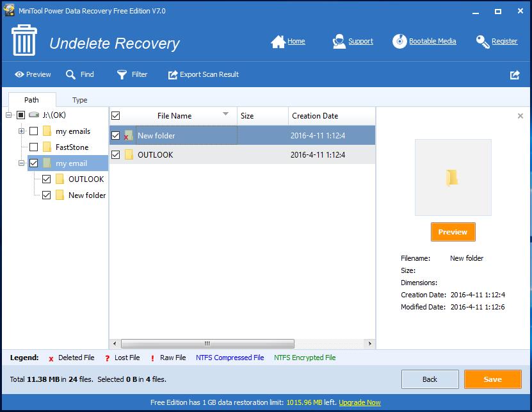The height and width of the screenshot is (412, 532).
Task: Expand the my emails folder node
Action: 21,131
